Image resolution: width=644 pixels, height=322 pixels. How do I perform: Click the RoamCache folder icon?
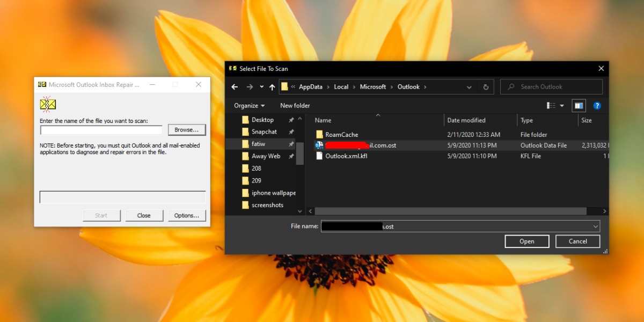319,135
